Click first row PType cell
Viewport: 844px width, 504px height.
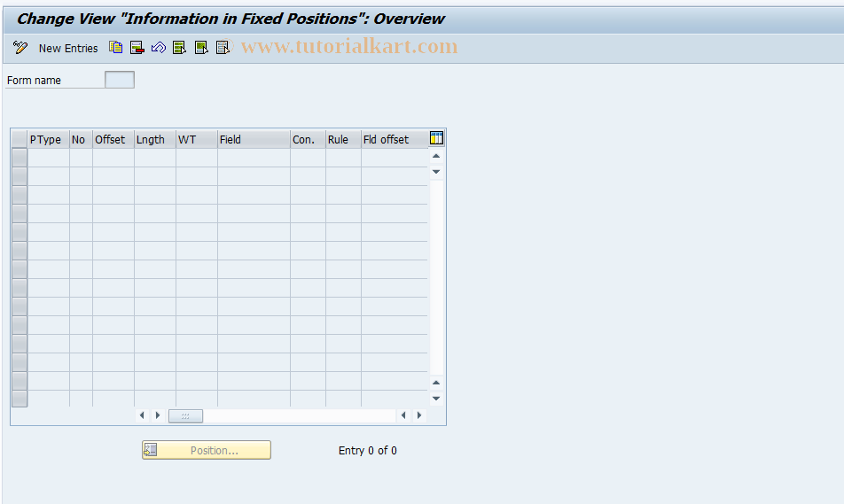(x=49, y=158)
